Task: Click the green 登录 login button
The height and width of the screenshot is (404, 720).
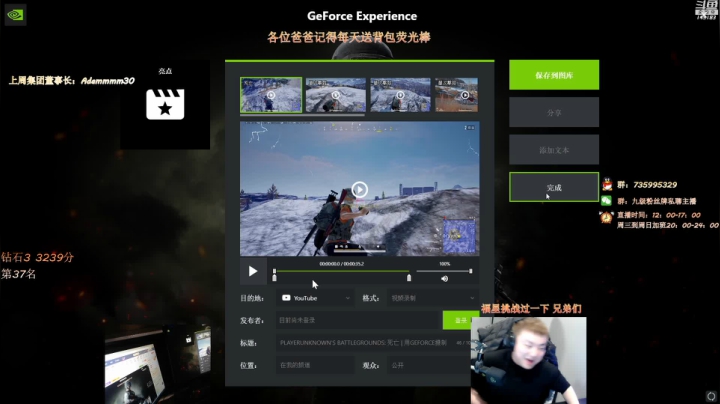Action: pyautogui.click(x=461, y=320)
